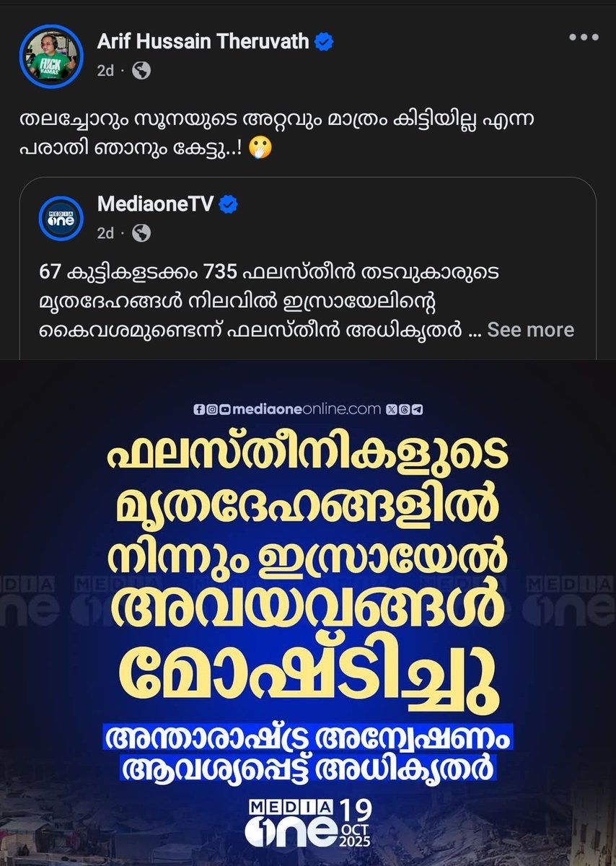Click the Instagram icon in the image banner
Screen dimensions: 616x866
tap(212, 409)
